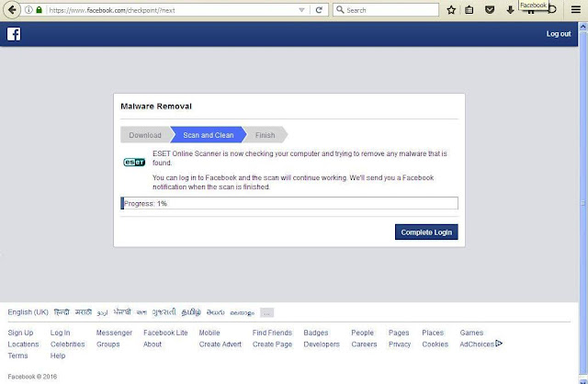Open the Create Advert link
Viewport: 588px width, 384px height.
point(220,344)
